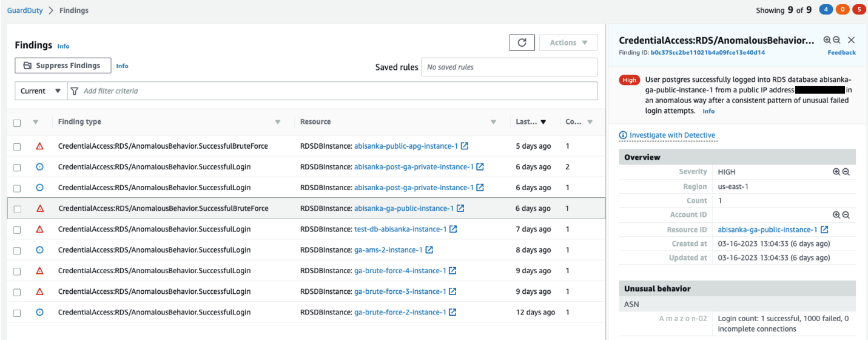Zoom out finding title filter icon
The image size is (868, 340).
tap(836, 40)
